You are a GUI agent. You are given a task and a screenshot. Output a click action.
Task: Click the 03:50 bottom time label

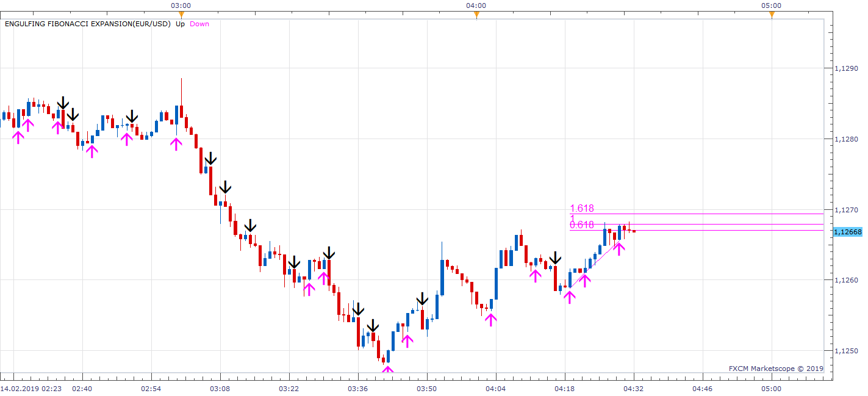click(x=427, y=388)
